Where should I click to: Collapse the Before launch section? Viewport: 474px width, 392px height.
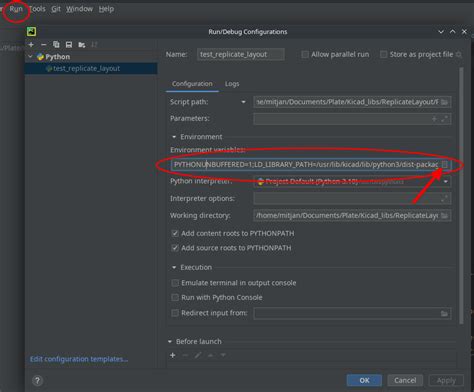pyautogui.click(x=170, y=342)
